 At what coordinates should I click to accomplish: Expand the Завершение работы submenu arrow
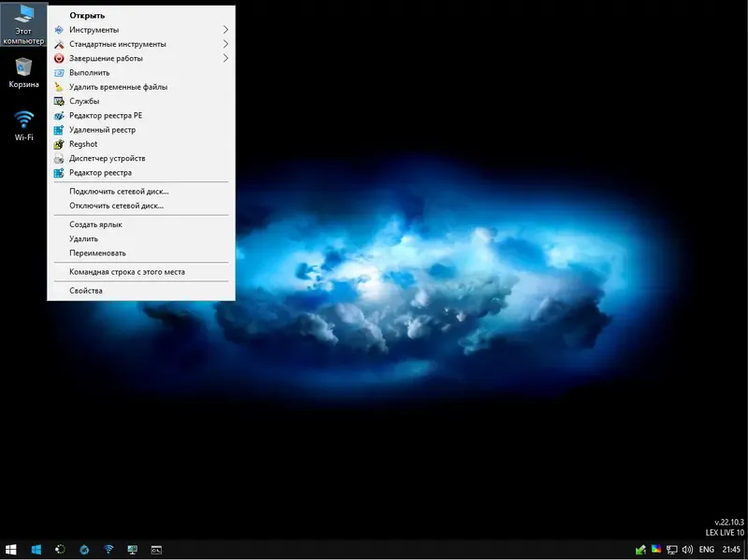225,58
